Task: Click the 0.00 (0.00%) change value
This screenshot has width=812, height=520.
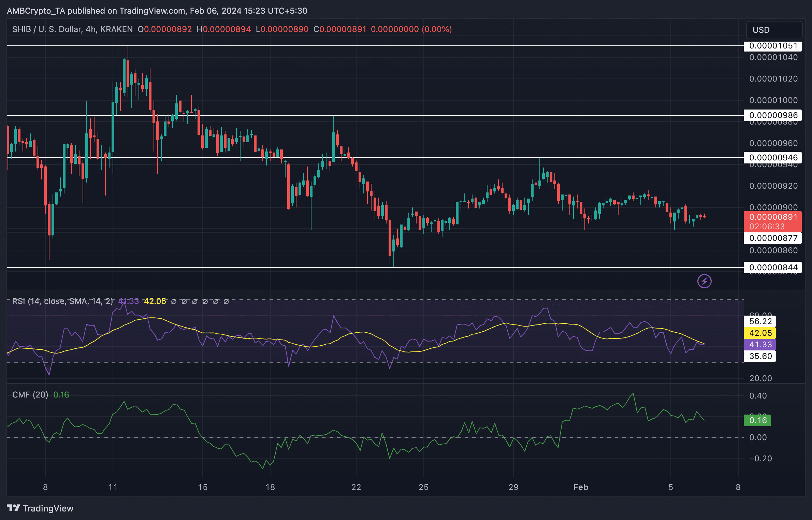Action: click(411, 29)
